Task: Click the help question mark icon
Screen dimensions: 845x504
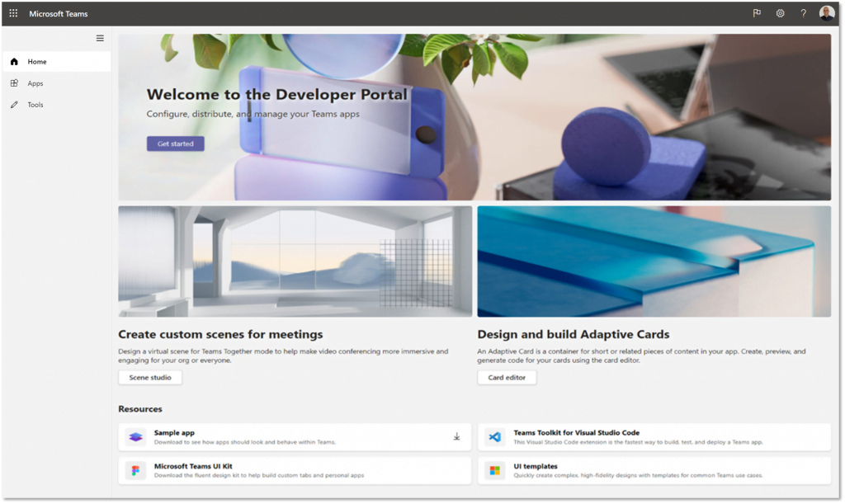Action: (803, 14)
